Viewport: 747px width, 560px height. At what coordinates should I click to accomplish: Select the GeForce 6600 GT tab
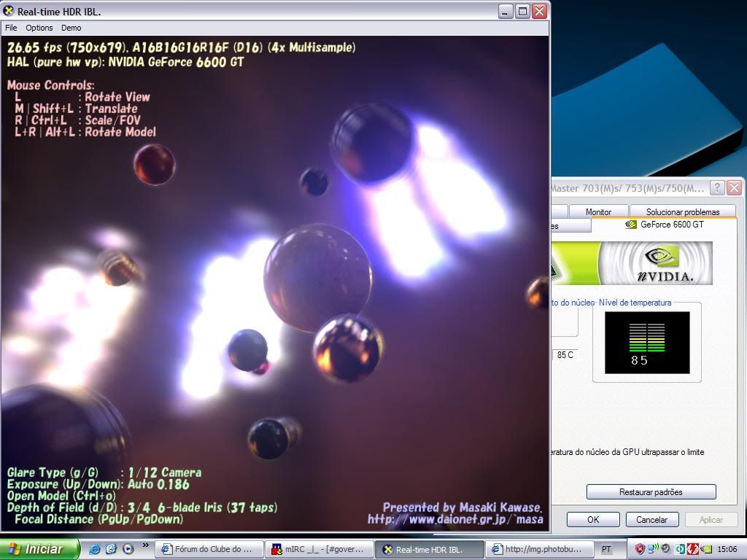click(665, 225)
